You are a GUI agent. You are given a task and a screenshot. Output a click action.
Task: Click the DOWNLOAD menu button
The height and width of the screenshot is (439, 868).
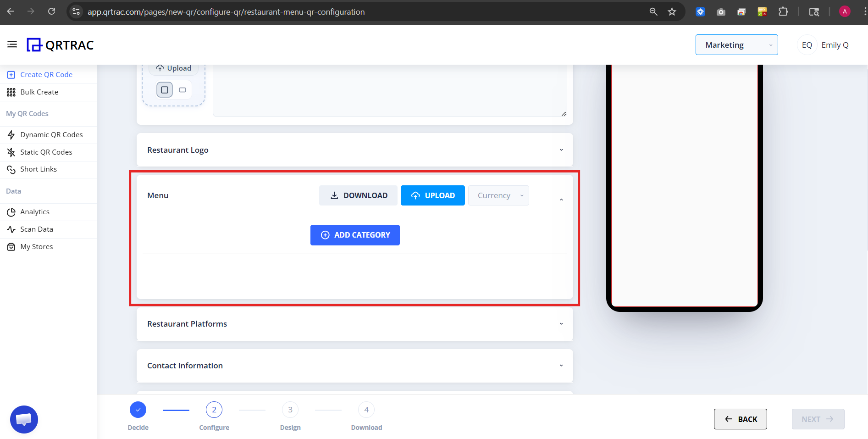358,195
